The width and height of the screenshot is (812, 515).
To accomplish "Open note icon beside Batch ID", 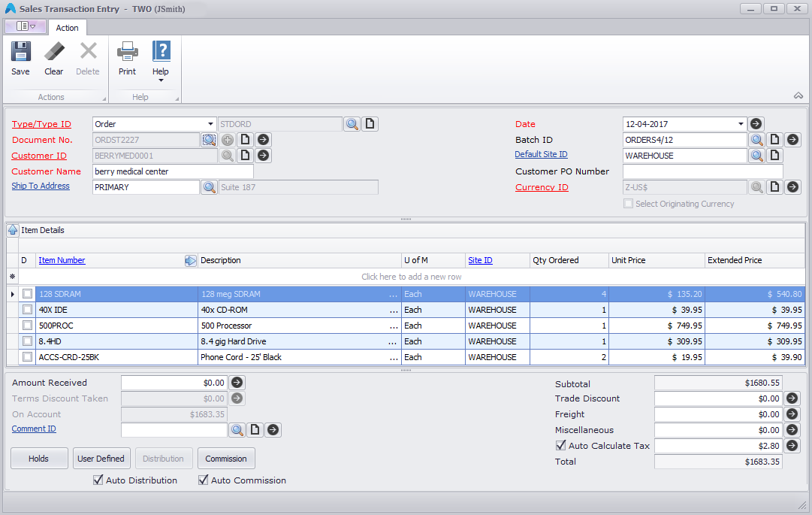I will point(774,140).
